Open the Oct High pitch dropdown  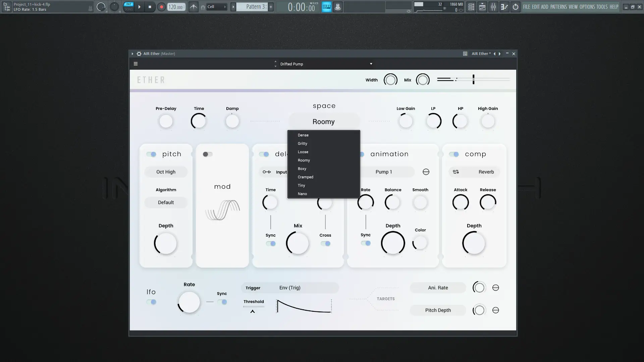[x=166, y=172]
